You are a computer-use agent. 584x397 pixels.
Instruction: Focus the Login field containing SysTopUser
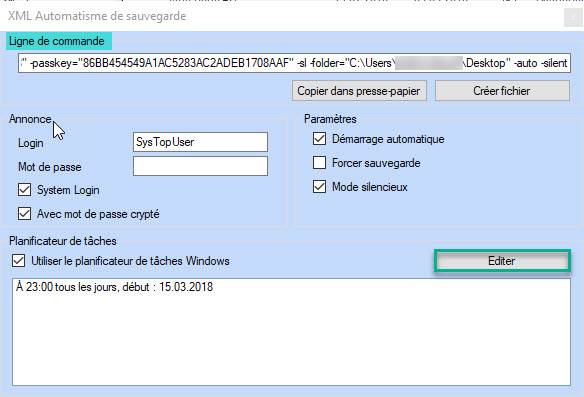click(200, 142)
